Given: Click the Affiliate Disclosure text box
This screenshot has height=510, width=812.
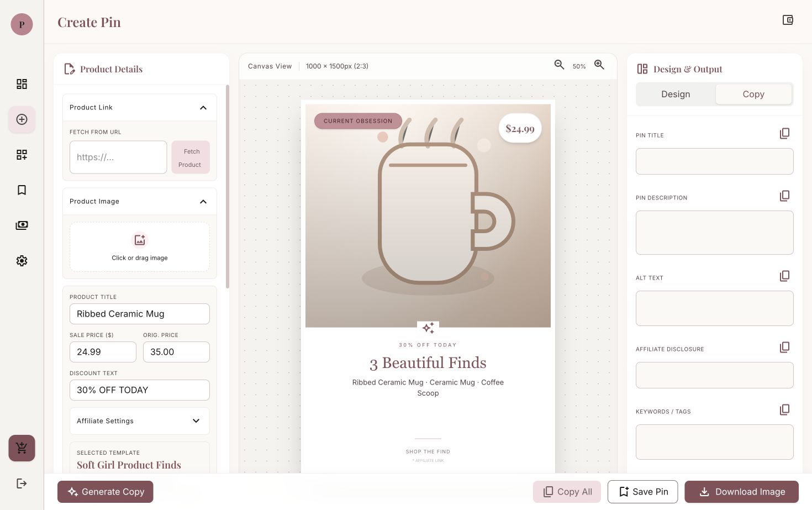Looking at the screenshot, I should (715, 375).
